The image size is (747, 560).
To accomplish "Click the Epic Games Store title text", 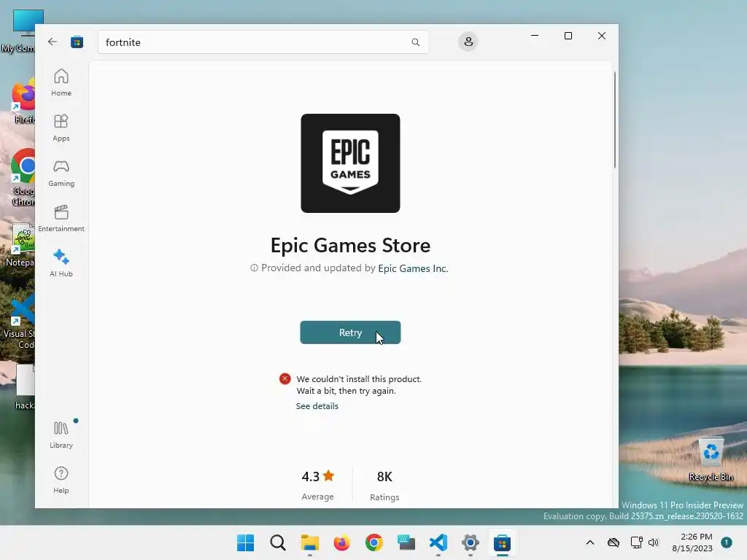I will [x=350, y=245].
